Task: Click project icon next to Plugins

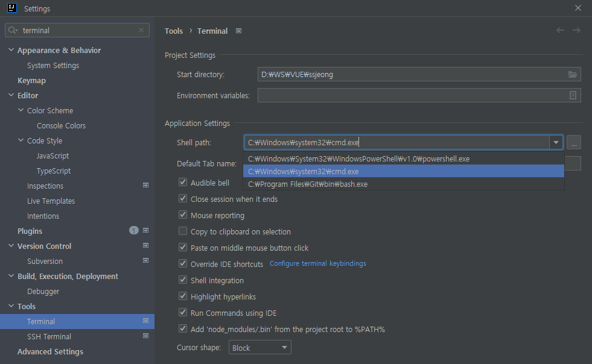Action: click(145, 230)
